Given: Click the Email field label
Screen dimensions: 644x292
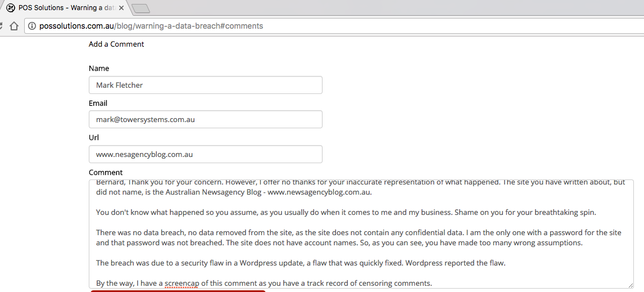Looking at the screenshot, I should (x=98, y=103).
